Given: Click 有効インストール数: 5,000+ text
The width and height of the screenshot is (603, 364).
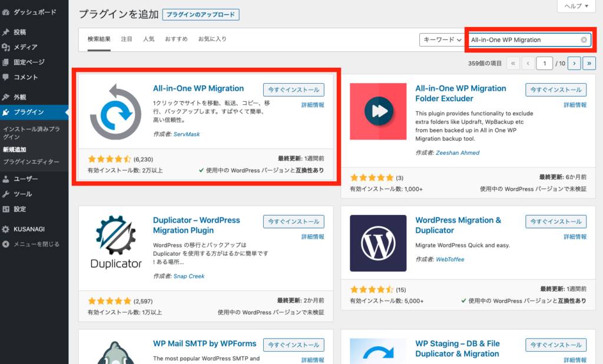Looking at the screenshot, I should (386, 302).
